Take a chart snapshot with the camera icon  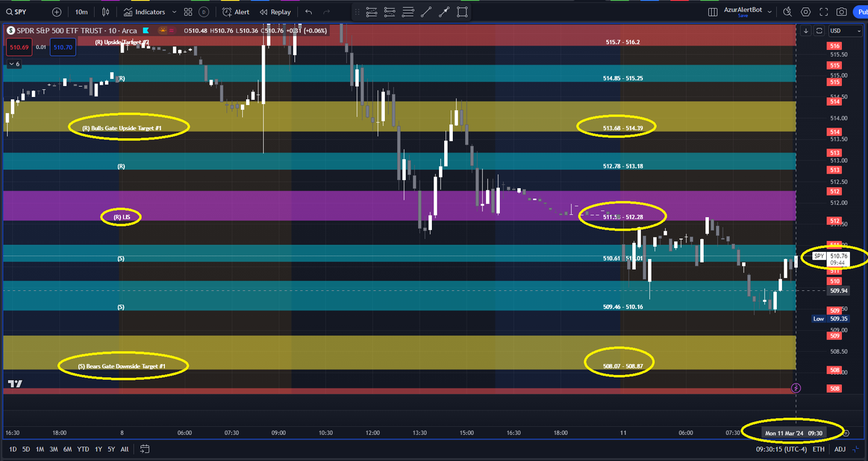point(842,12)
